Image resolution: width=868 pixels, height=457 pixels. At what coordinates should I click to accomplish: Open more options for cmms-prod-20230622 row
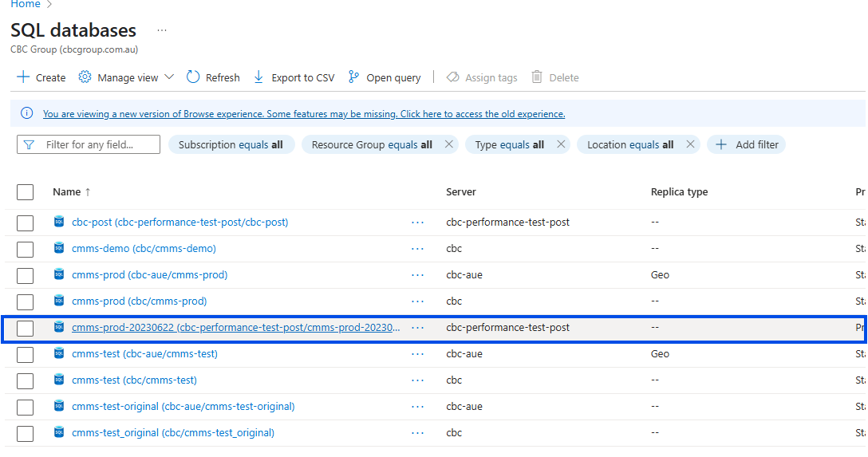[417, 328]
